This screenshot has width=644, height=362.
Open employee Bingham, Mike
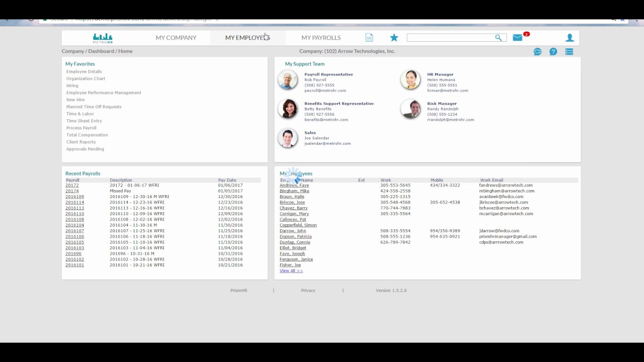[294, 191]
